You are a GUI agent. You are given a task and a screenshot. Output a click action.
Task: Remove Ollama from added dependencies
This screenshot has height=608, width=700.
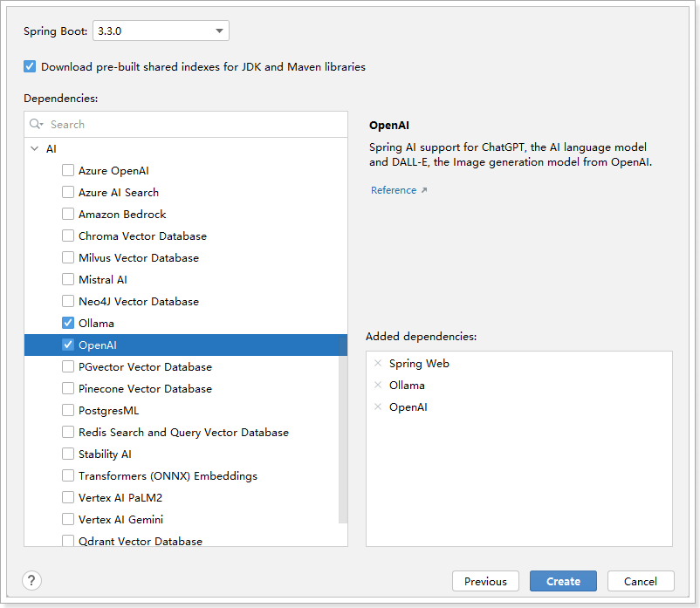coord(378,385)
